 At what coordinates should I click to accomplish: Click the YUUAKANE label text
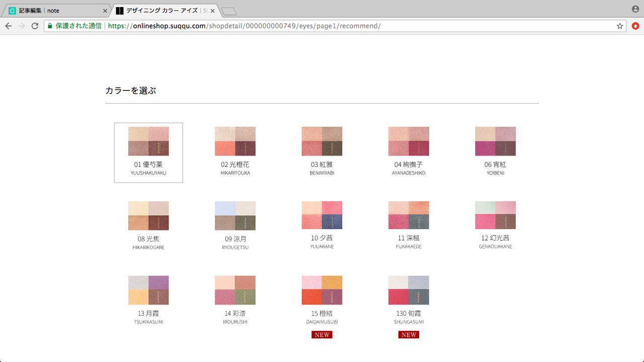click(322, 246)
